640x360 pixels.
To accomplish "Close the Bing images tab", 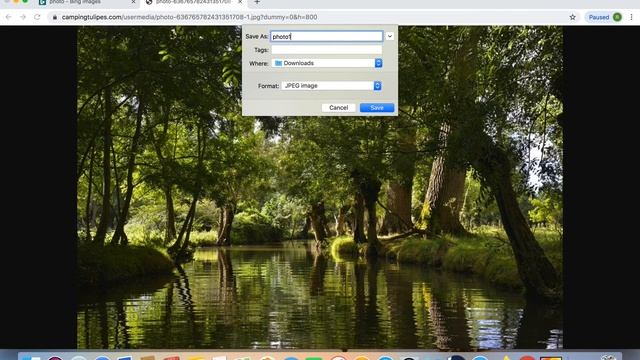I will (133, 2).
